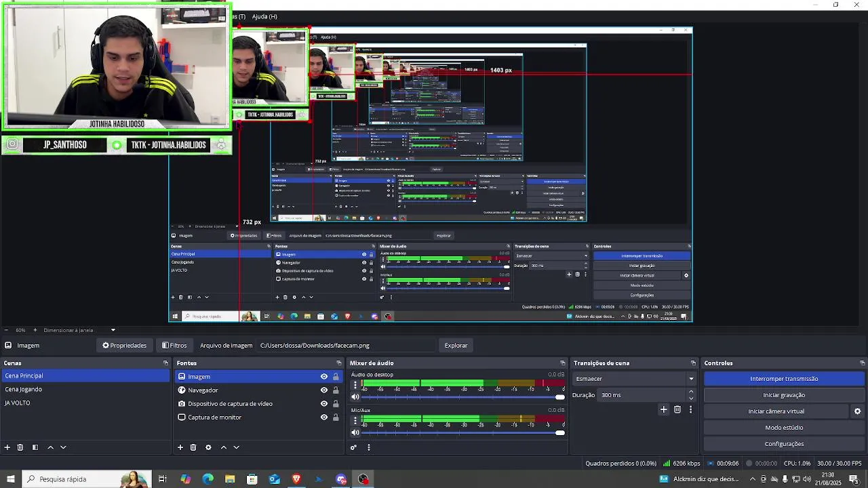This screenshot has width=868, height=488.
Task: Mute the Mic/Aux channel
Action: coord(355,432)
